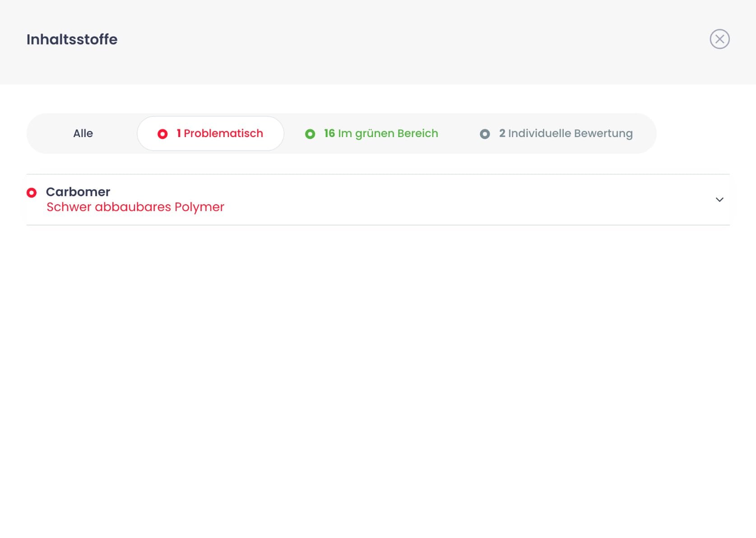Click the red circle icon in Problematisch tab
Viewport: 756px width, 538px height.
[x=162, y=134]
